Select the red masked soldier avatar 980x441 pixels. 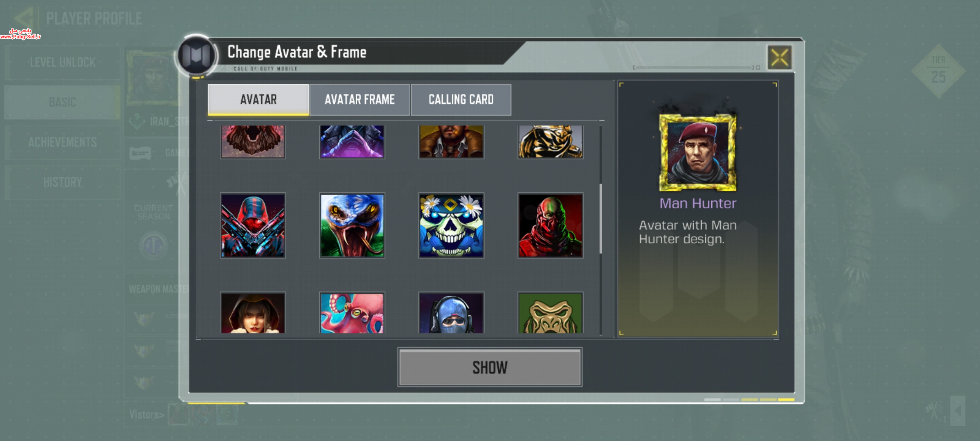click(x=550, y=225)
